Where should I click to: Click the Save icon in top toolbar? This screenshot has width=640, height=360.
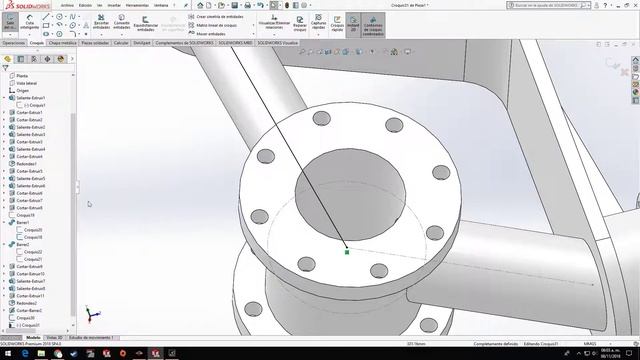[x=235, y=5]
